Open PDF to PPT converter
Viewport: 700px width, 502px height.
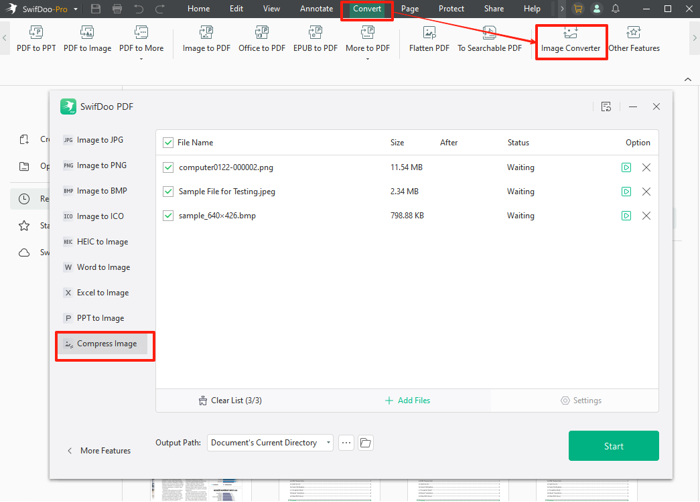click(x=36, y=39)
